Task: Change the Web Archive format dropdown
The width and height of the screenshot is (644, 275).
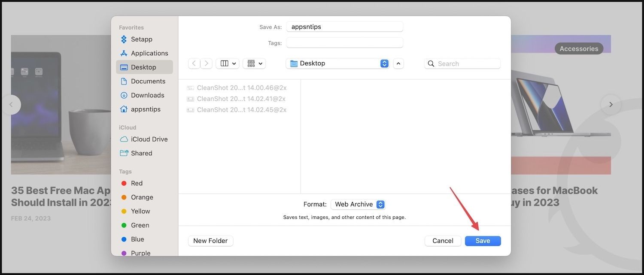Action: click(358, 205)
